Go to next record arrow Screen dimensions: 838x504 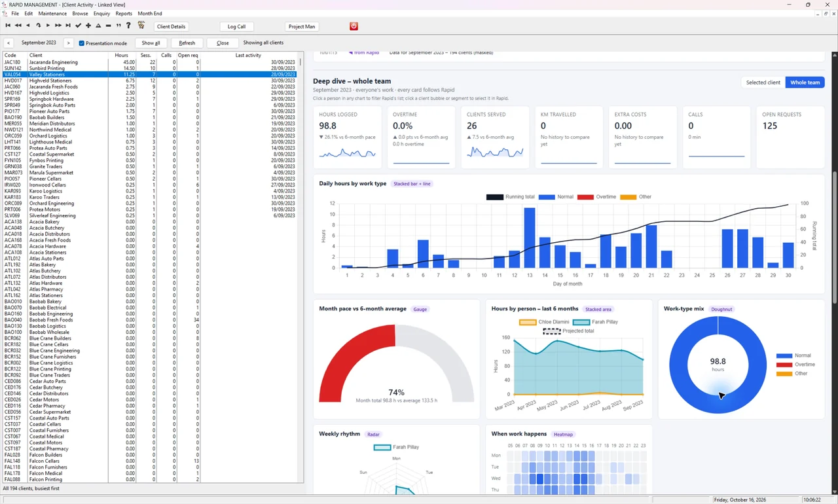click(x=48, y=26)
